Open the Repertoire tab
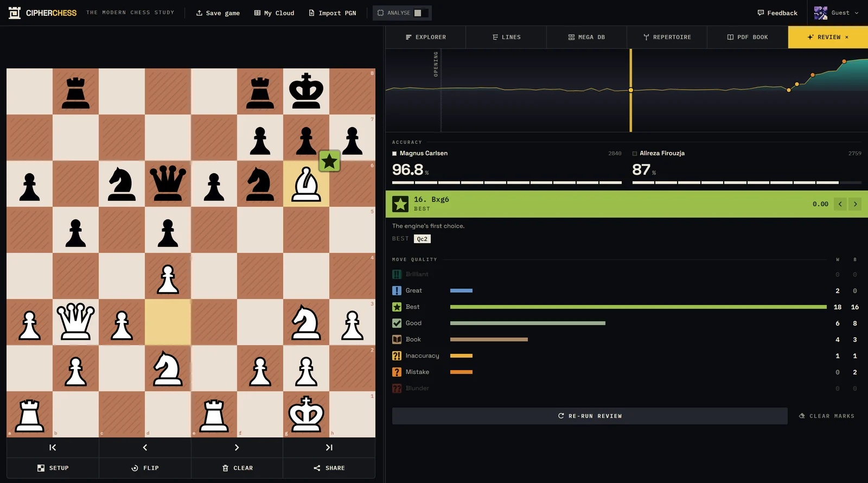 [x=667, y=37]
